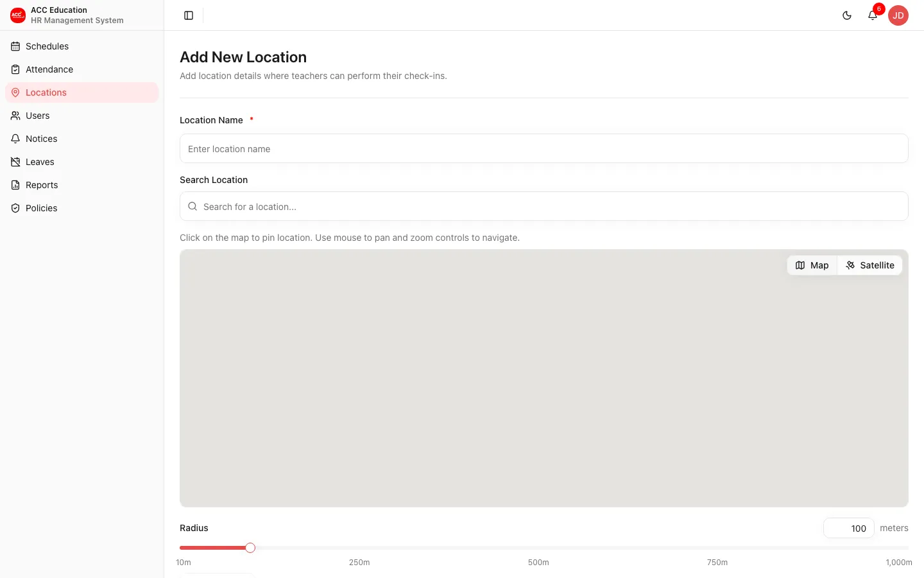This screenshot has width=924, height=578.
Task: Open notifications bell icon
Action: [873, 15]
